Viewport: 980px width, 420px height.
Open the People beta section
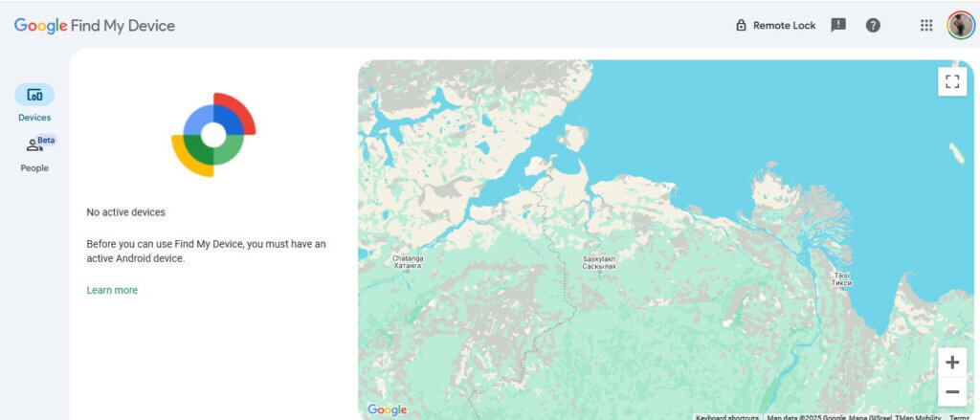coord(34,154)
